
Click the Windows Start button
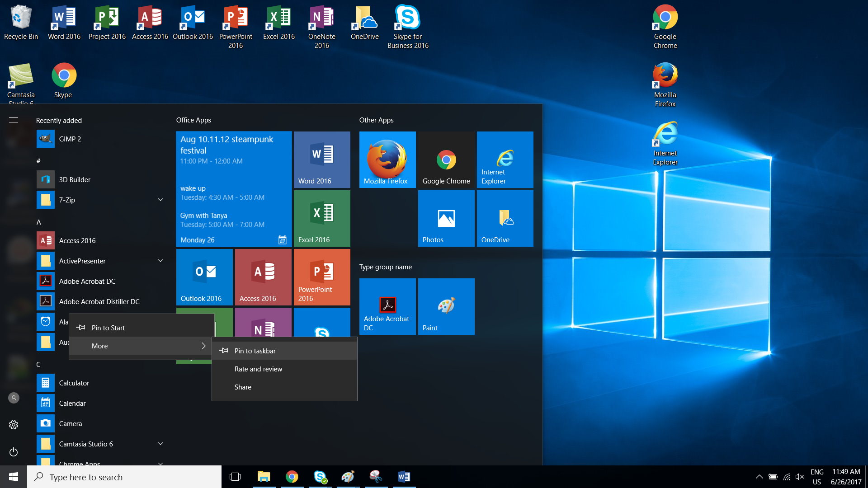click(x=14, y=477)
